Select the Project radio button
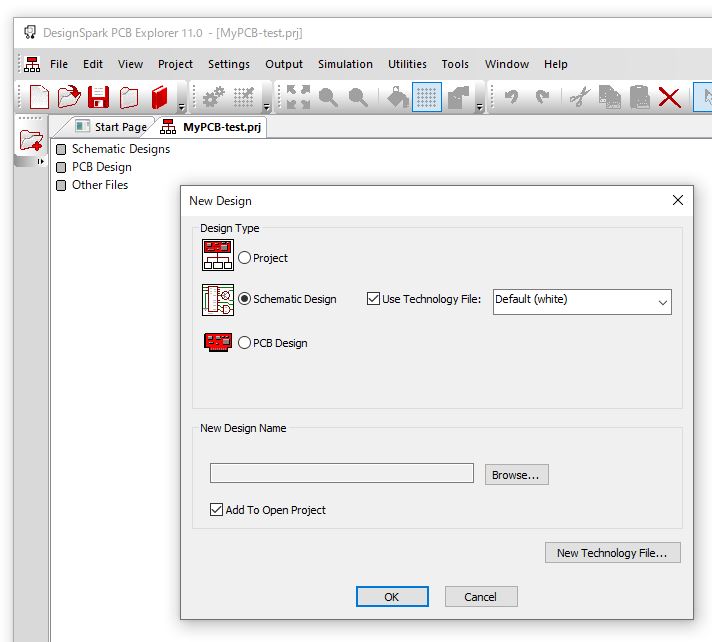 pos(245,258)
